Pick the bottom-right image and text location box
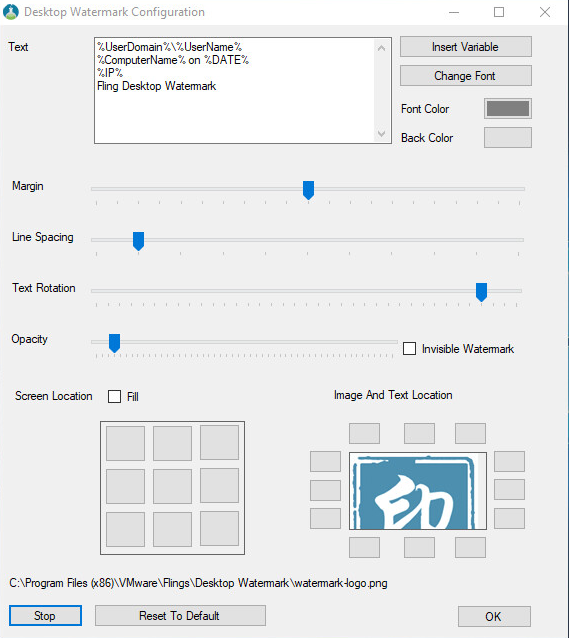Image resolution: width=569 pixels, height=638 pixels. tap(470, 547)
